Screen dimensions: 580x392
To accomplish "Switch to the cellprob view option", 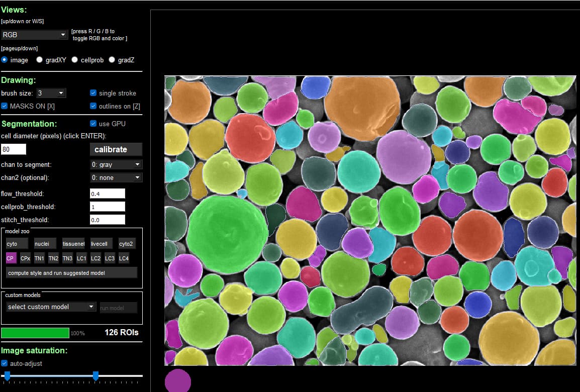I will click(74, 60).
